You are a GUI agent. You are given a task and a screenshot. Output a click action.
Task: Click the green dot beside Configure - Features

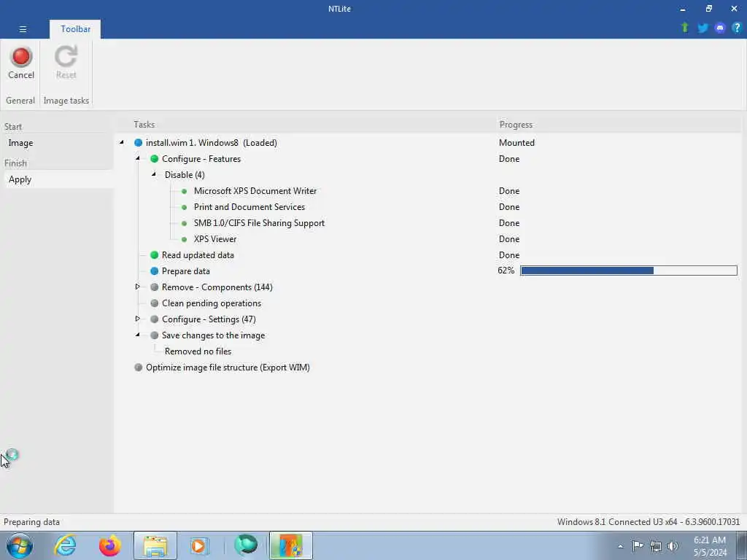pos(155,158)
